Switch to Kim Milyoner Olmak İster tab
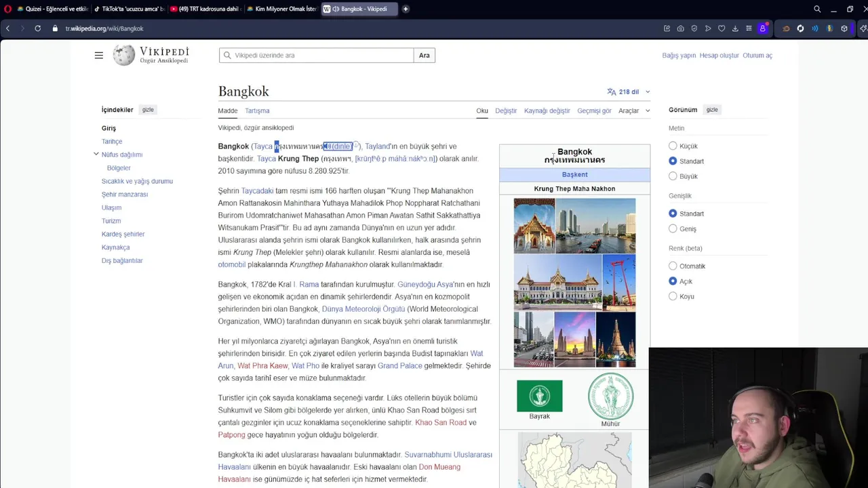The width and height of the screenshot is (868, 488). tap(281, 9)
